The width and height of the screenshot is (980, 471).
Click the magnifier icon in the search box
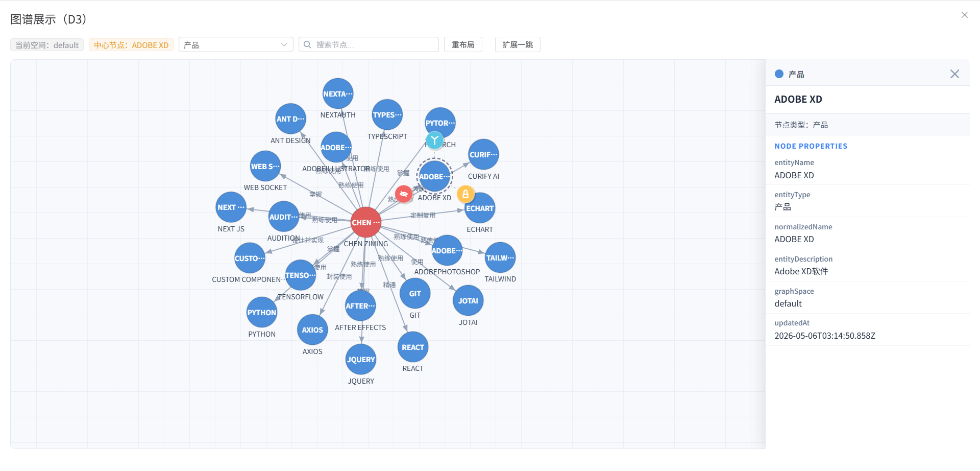pos(307,44)
